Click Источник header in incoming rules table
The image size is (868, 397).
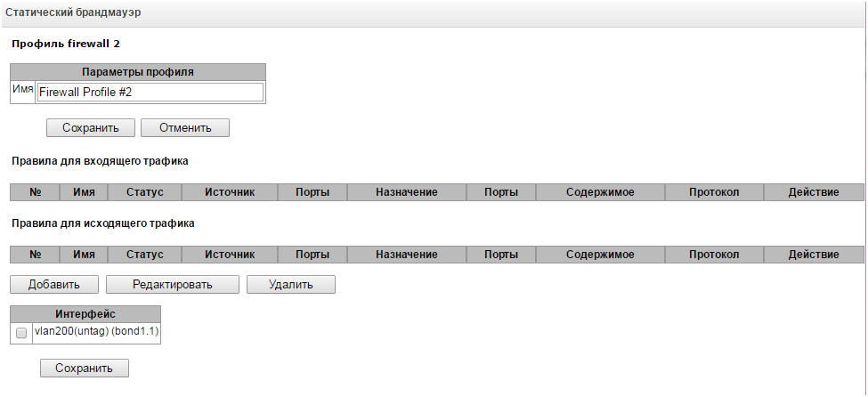click(230, 191)
